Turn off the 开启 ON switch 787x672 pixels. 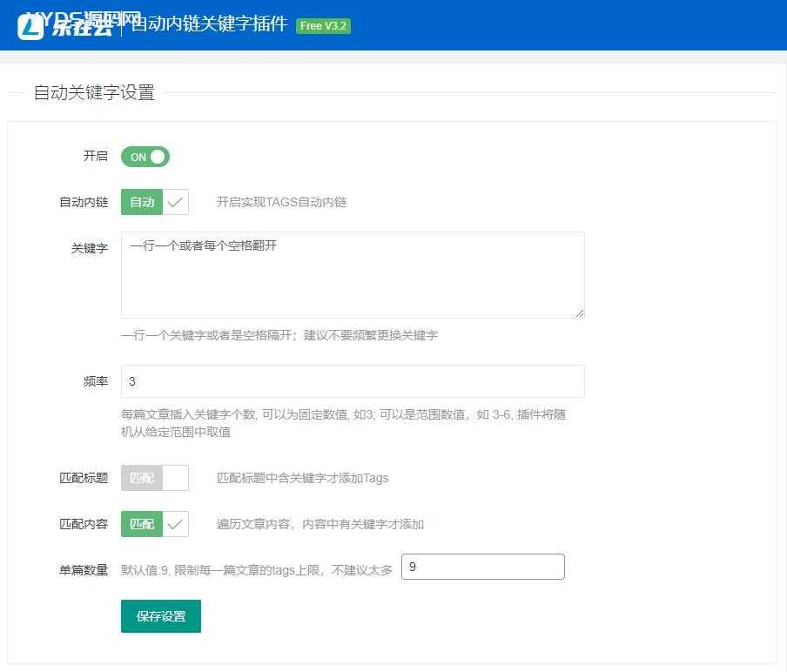(x=145, y=157)
